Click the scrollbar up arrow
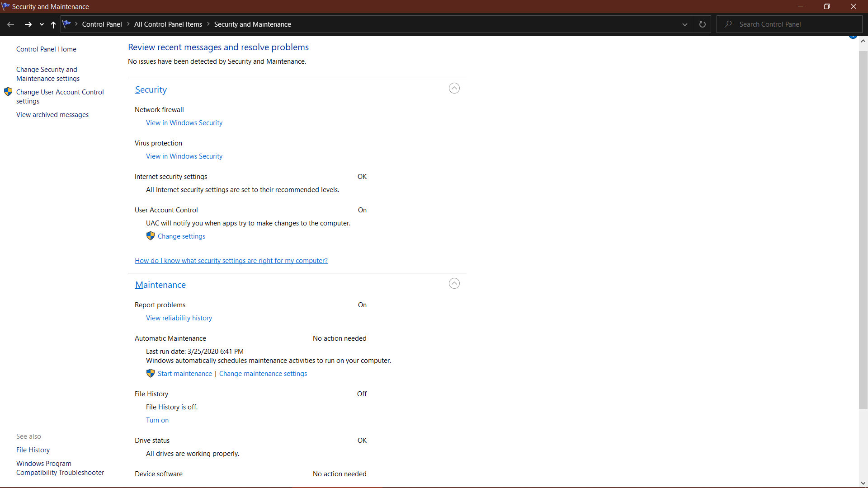This screenshot has height=488, width=868. point(863,41)
